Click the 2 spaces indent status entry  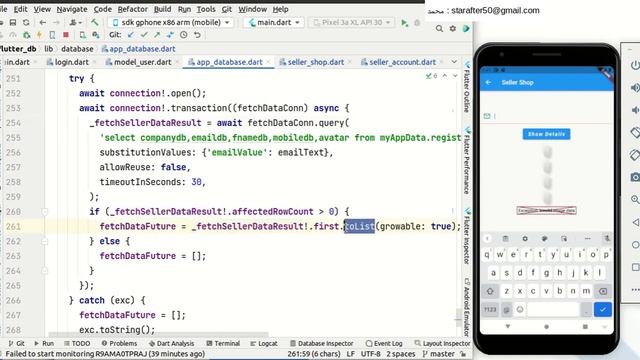click(x=401, y=354)
